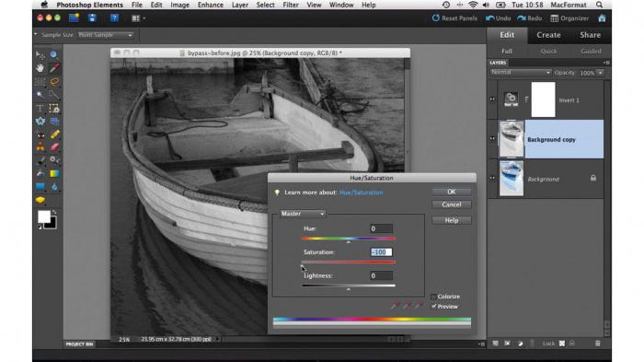The width and height of the screenshot is (644, 362).
Task: Hide the Background copy layer
Action: point(492,139)
